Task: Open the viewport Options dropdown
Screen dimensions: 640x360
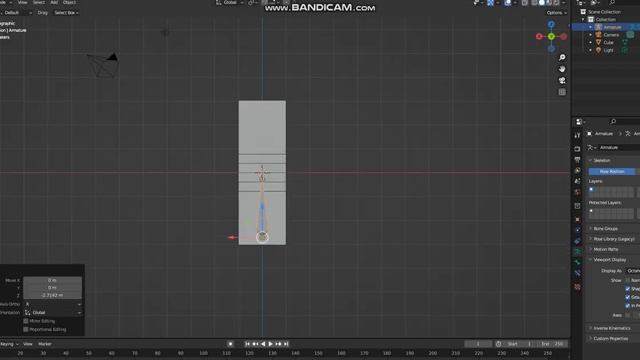Action: coord(557,13)
